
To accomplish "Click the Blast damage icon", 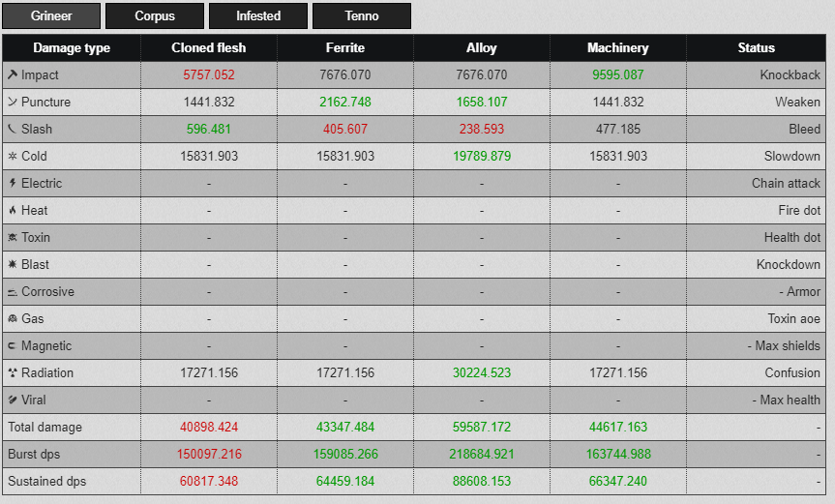I will (12, 264).
